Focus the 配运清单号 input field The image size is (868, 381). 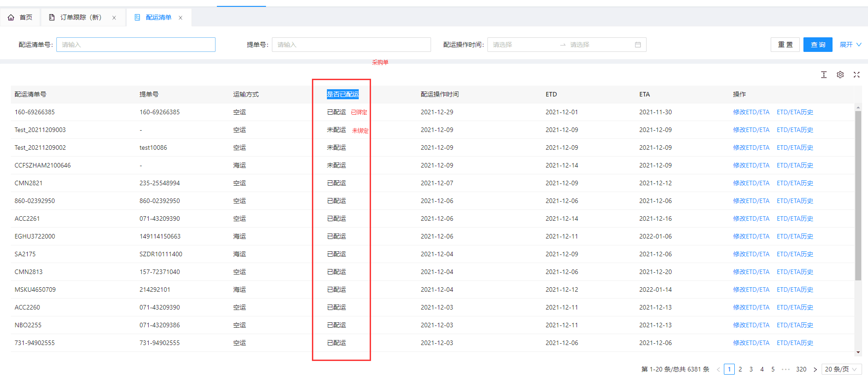[x=135, y=45]
